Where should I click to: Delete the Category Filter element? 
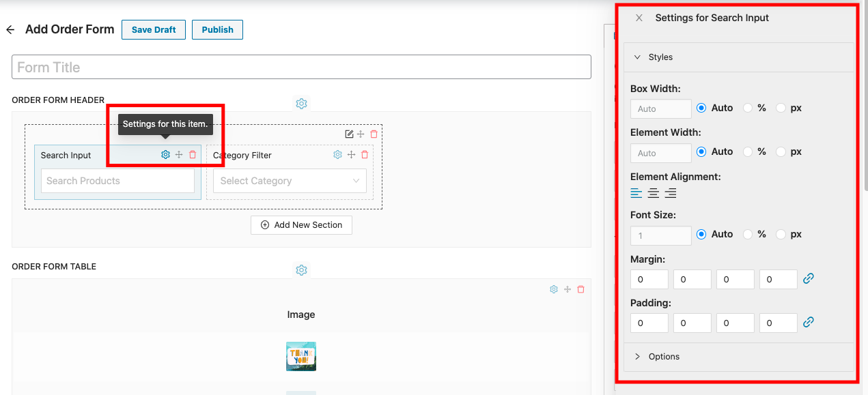tap(365, 155)
